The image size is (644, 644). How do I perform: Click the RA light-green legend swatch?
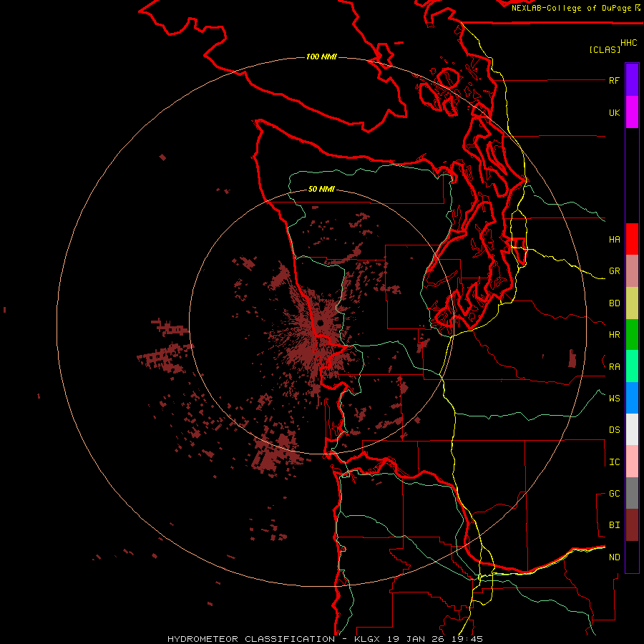(x=632, y=366)
